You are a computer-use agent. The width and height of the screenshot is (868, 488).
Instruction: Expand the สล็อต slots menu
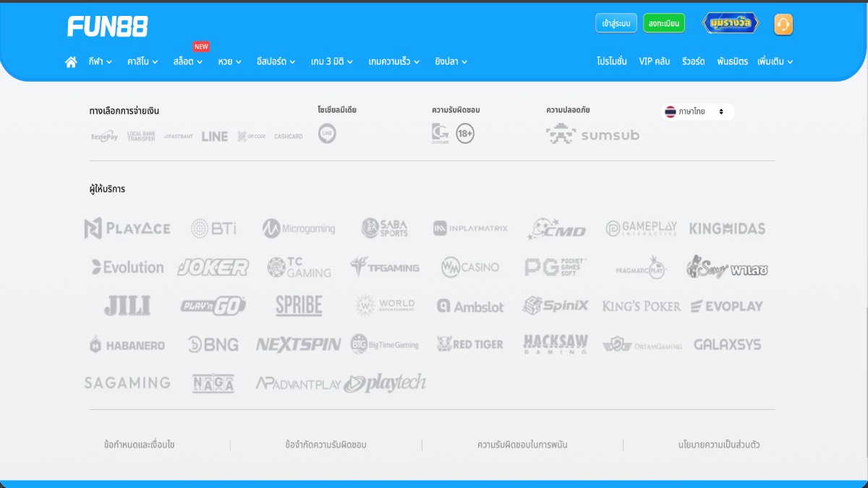click(188, 62)
